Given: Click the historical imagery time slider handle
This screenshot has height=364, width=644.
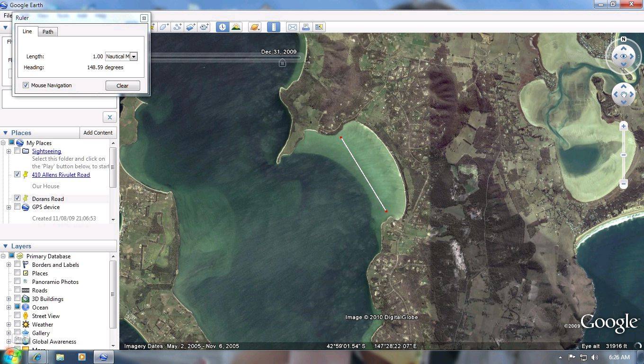Looking at the screenshot, I should 282,63.
